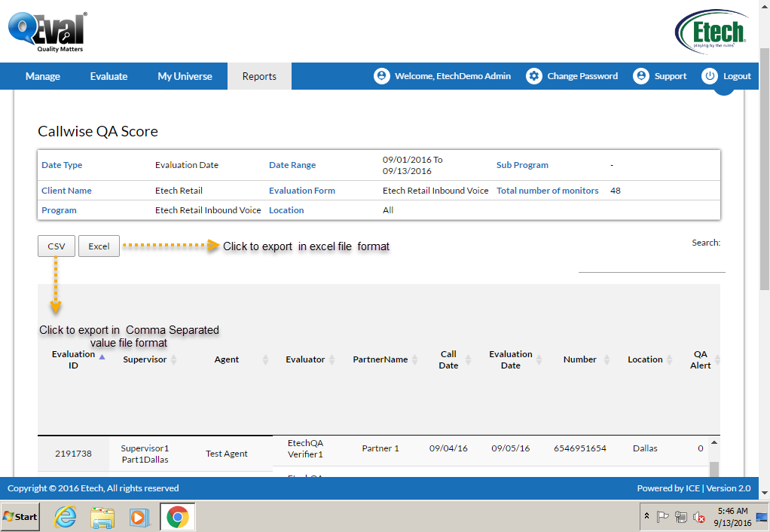
Task: Click the Action Center flag icon
Action: pyautogui.click(x=662, y=516)
